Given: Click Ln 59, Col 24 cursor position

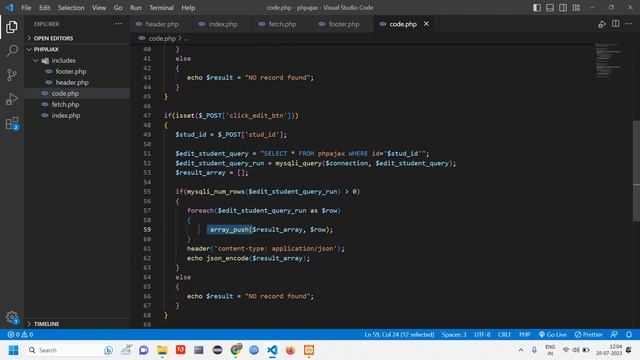Looking at the screenshot, I should [399, 334].
